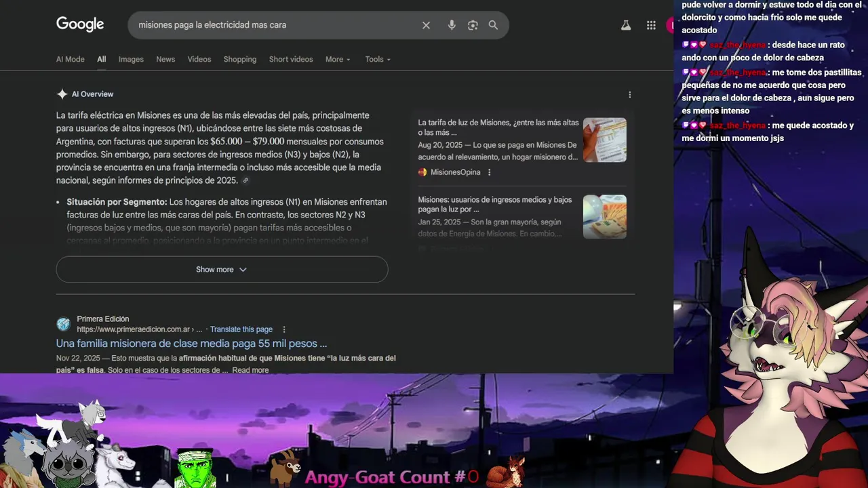Click Read more on Primera Edición snippet
The image size is (868, 488).
coord(250,370)
